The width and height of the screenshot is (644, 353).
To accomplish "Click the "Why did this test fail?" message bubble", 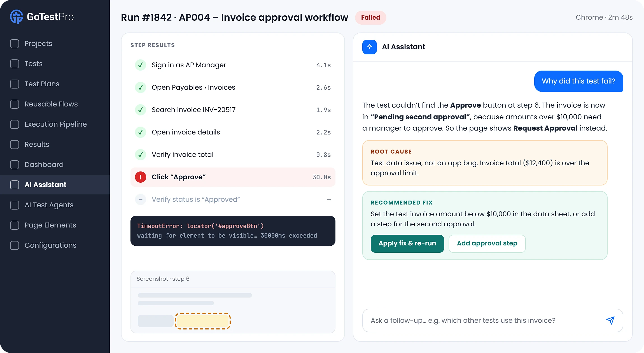I will (x=578, y=81).
